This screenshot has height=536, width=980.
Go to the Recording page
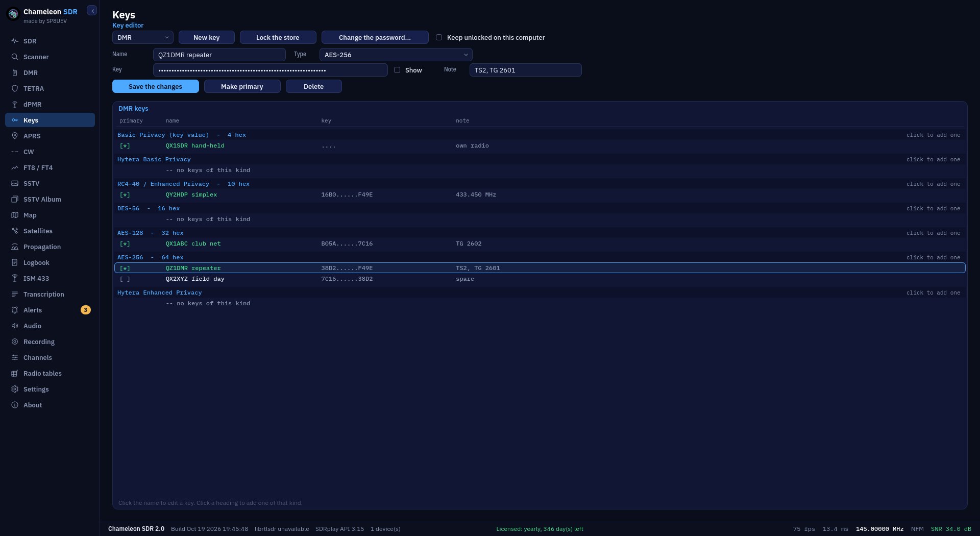point(50,342)
